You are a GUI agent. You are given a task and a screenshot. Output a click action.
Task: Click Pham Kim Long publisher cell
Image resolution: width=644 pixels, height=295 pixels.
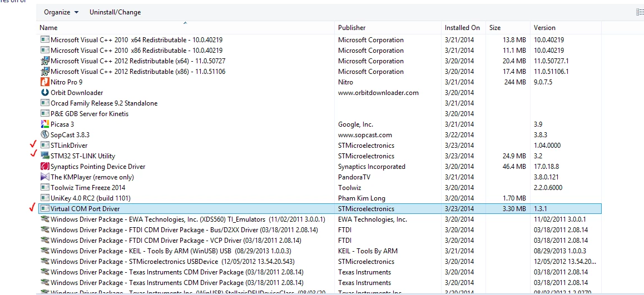pyautogui.click(x=361, y=198)
